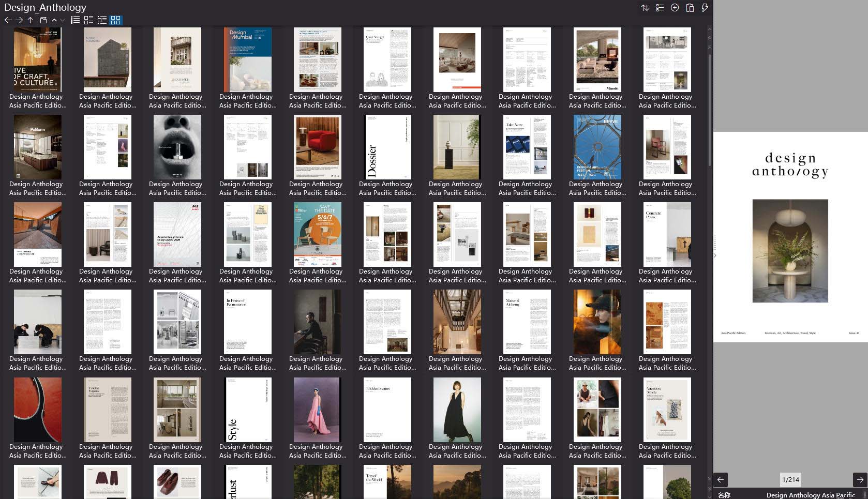Open the add item plus-circle icon
This screenshot has width=868, height=499.
tap(674, 7)
